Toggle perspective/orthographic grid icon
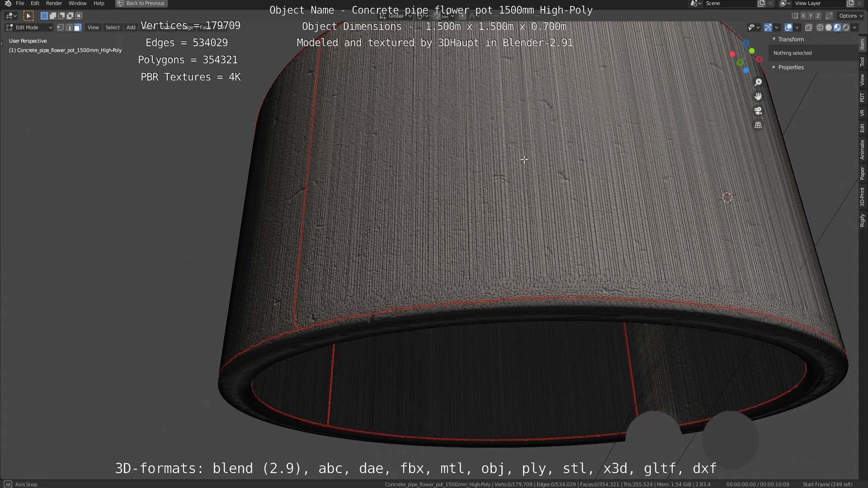 (758, 125)
